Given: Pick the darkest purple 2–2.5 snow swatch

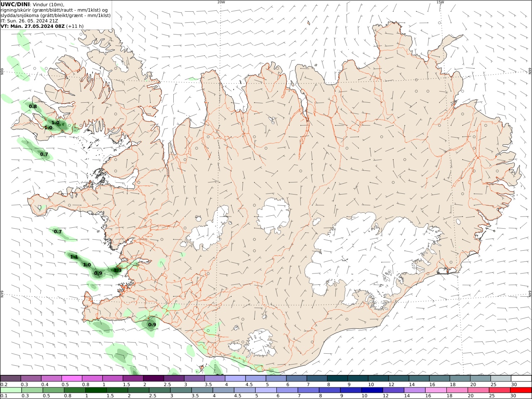Looking at the screenshot, I should click(x=153, y=378).
